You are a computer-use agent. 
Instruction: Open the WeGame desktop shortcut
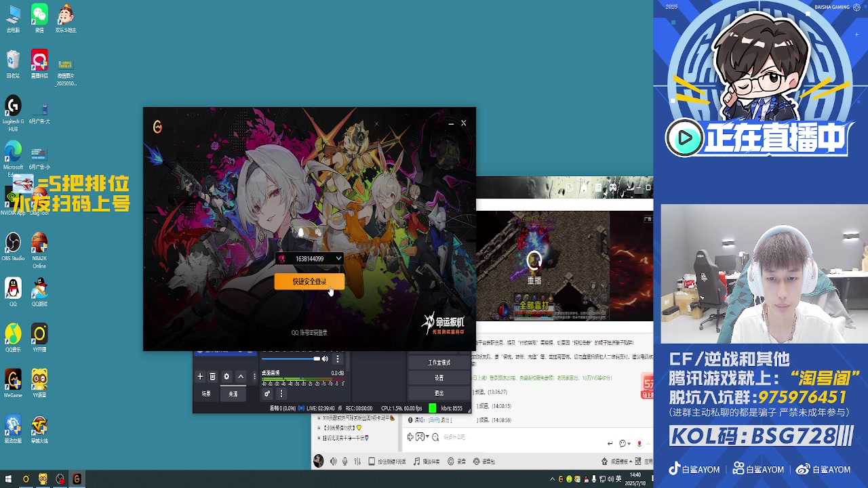(x=13, y=383)
